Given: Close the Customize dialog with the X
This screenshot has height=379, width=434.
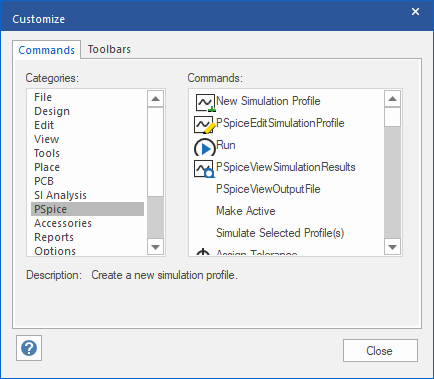Looking at the screenshot, I should (415, 12).
